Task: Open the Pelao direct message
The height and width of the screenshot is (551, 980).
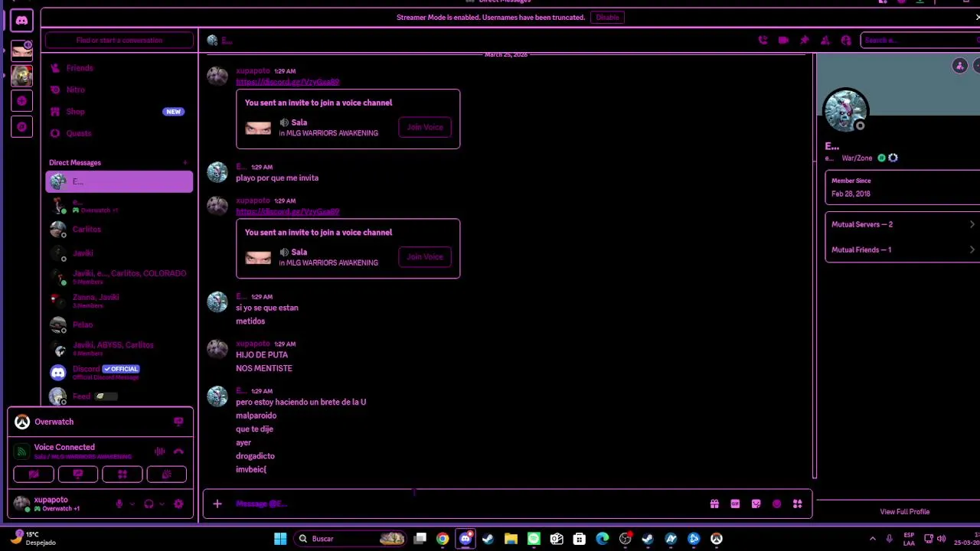Action: 119,324
